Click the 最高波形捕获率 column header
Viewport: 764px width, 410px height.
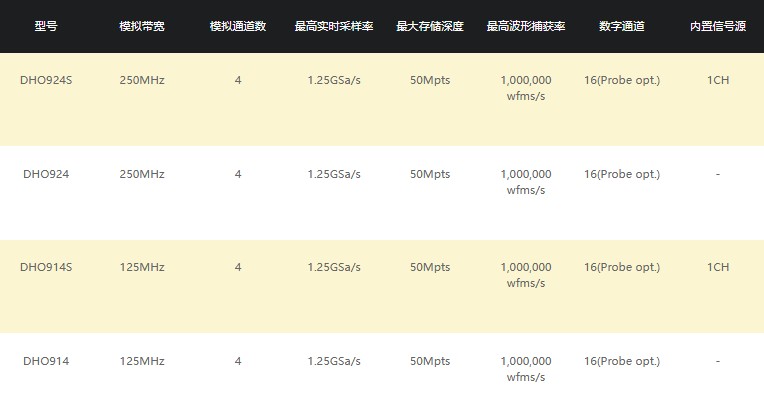pyautogui.click(x=526, y=26)
